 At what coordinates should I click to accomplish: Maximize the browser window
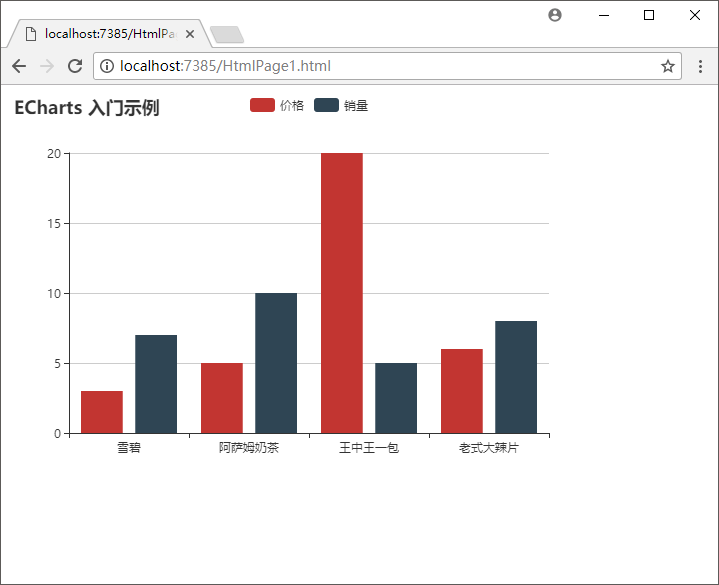coord(649,15)
